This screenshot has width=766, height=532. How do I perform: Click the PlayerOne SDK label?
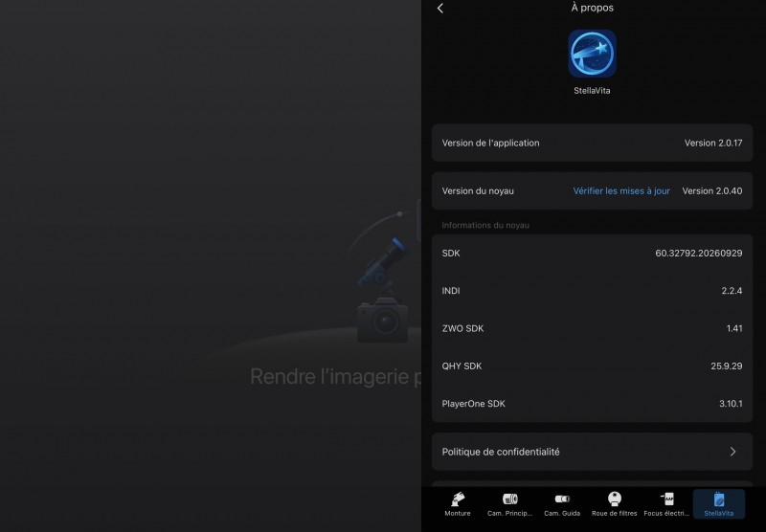[x=473, y=404]
